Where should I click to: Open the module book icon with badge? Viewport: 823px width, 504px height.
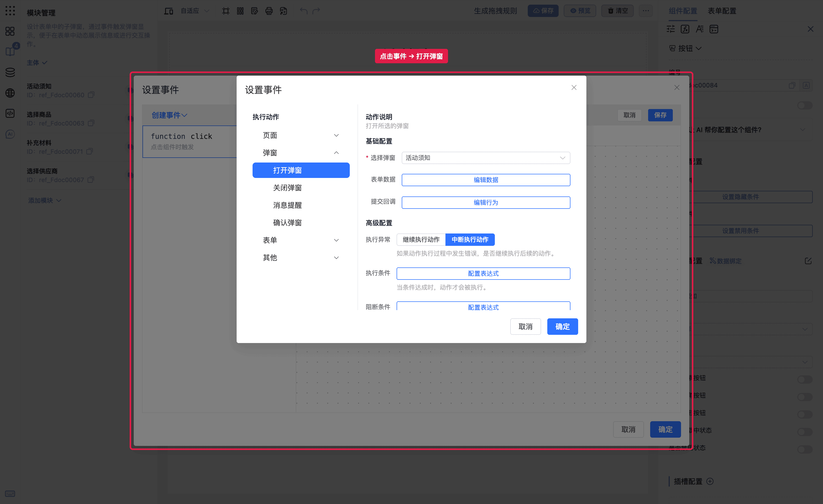tap(10, 51)
